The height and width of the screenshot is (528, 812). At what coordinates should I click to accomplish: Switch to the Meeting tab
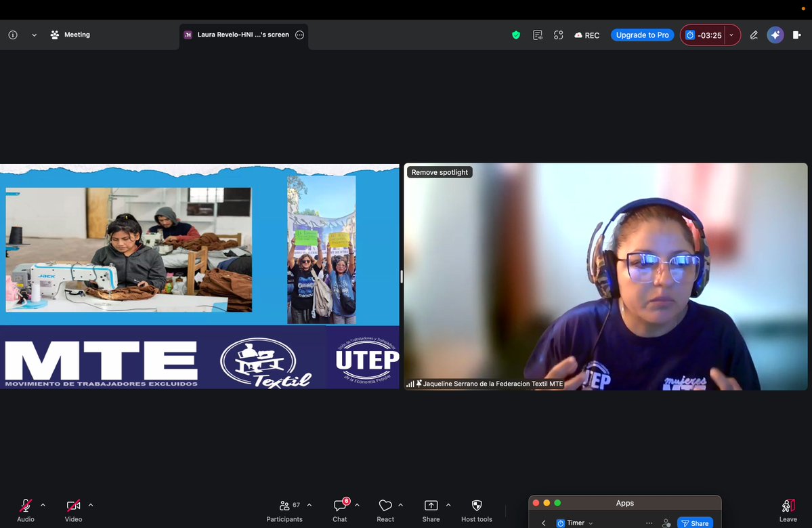click(x=70, y=35)
